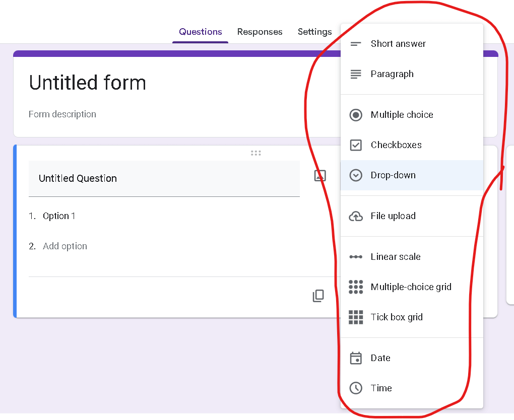Click the Time clock icon
This screenshot has width=514, height=420.
[356, 388]
